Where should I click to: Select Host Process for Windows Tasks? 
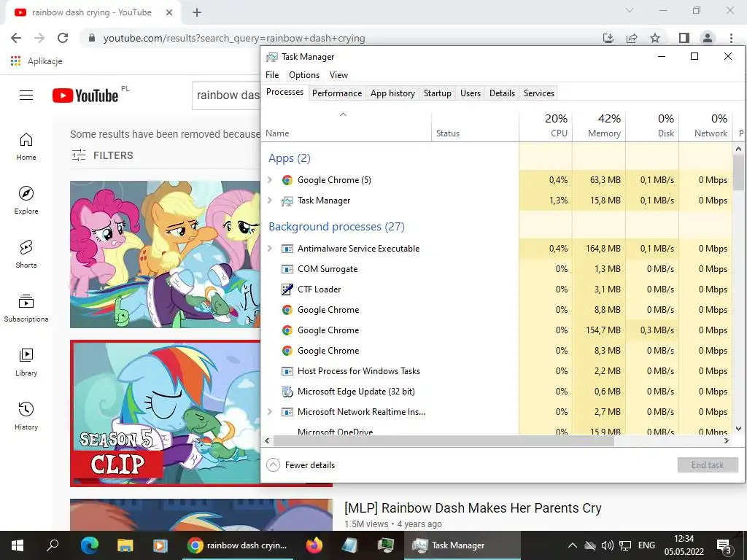click(497, 371)
